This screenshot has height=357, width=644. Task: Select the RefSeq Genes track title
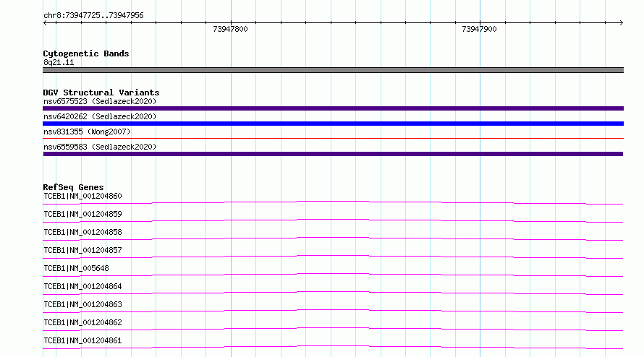point(73,187)
